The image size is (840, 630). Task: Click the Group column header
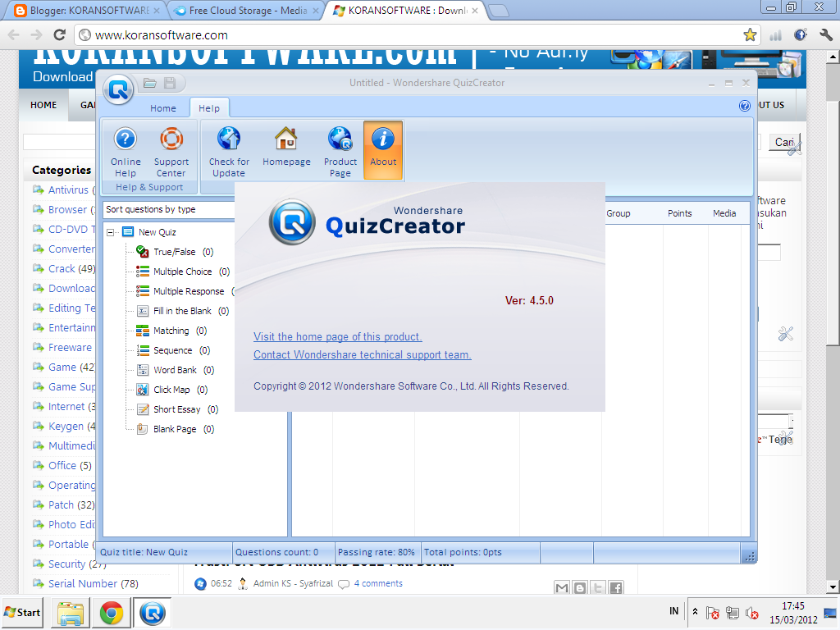point(619,213)
